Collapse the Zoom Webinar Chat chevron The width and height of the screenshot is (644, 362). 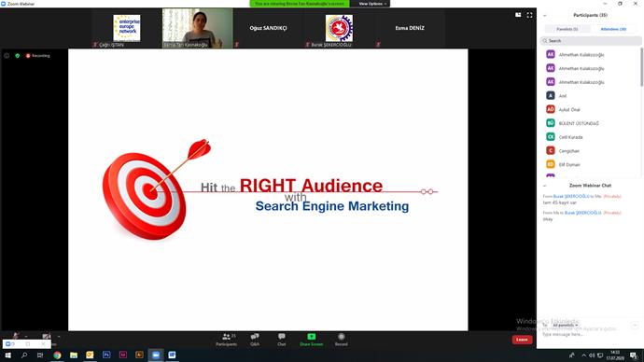coord(545,186)
